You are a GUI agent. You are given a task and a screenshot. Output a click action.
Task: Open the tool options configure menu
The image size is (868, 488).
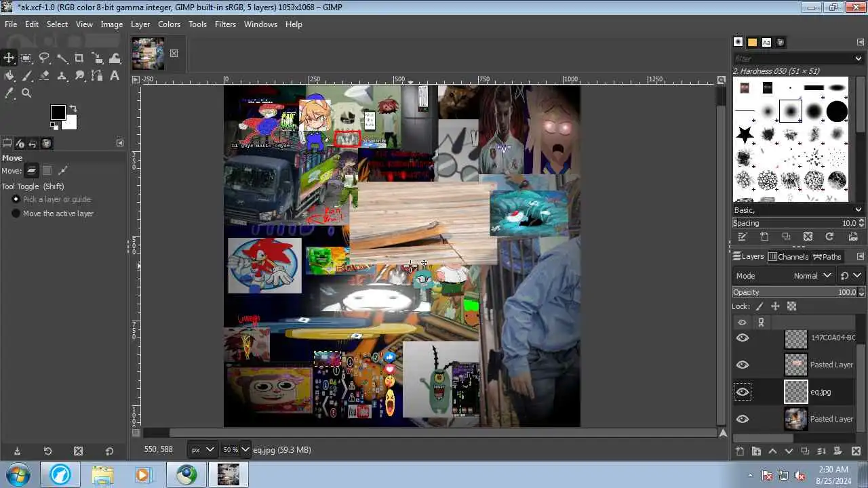click(120, 144)
